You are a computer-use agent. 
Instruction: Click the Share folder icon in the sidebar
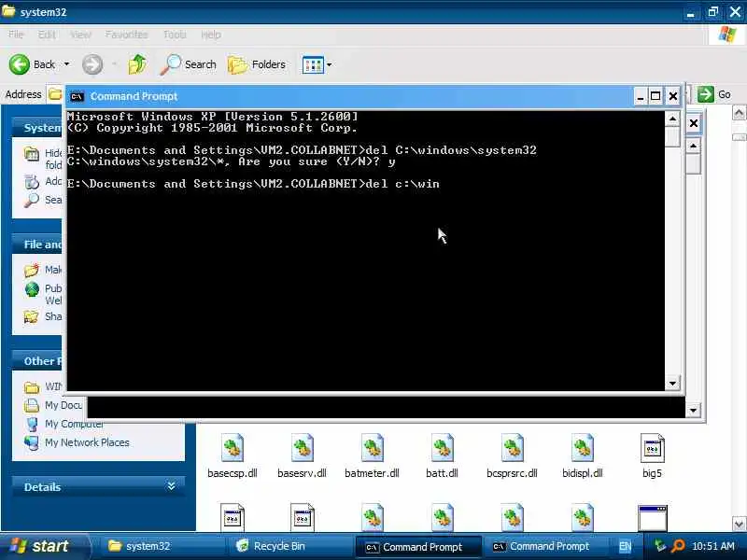click(32, 316)
